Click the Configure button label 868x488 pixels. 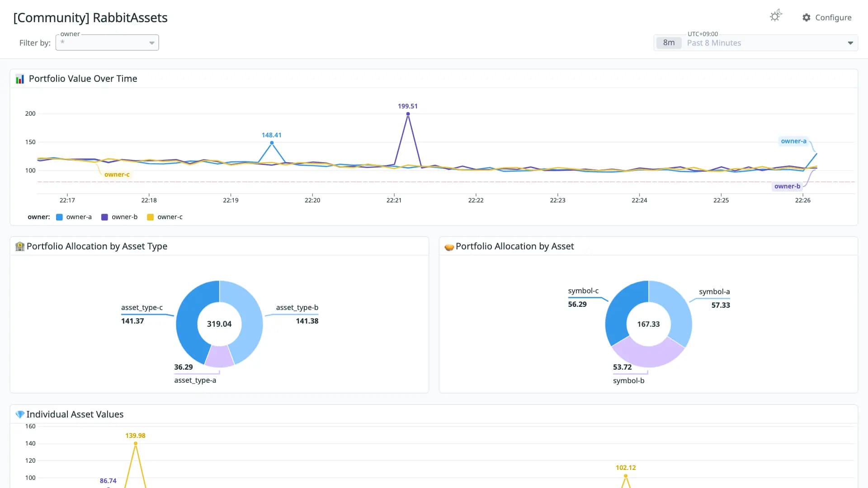coord(833,18)
